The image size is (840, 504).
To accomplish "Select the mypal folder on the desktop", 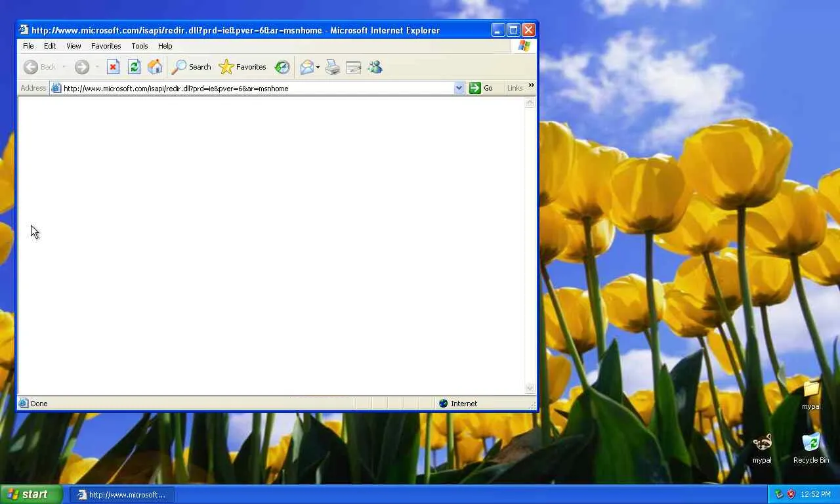I will (x=811, y=396).
